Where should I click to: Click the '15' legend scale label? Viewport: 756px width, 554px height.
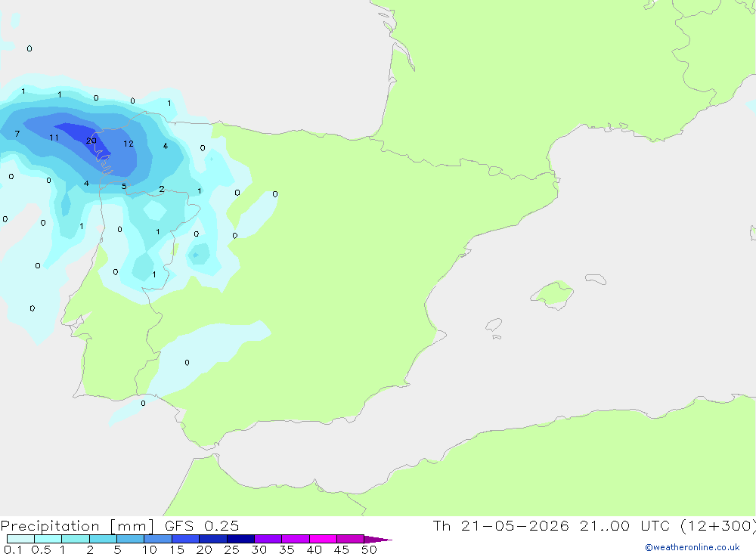(177, 549)
